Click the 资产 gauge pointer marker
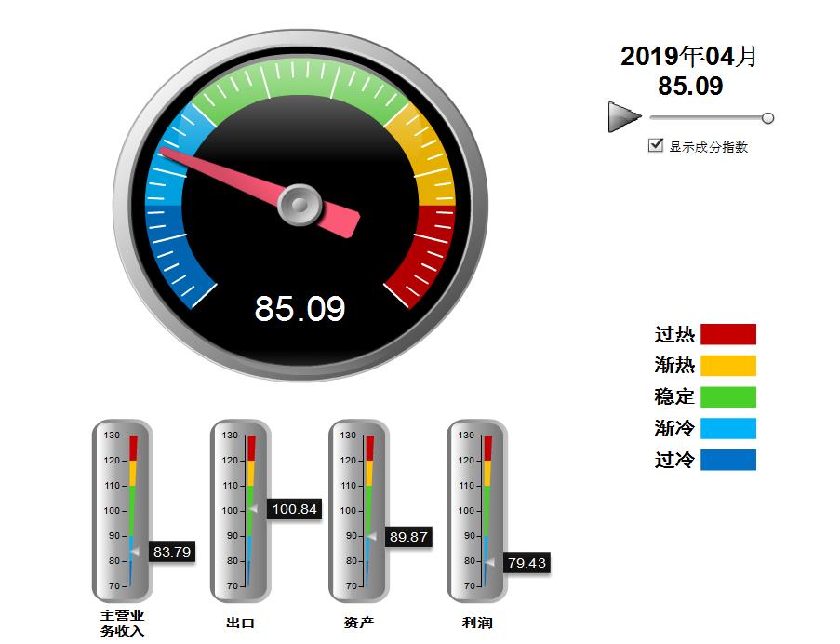The image size is (840, 644). (x=371, y=537)
